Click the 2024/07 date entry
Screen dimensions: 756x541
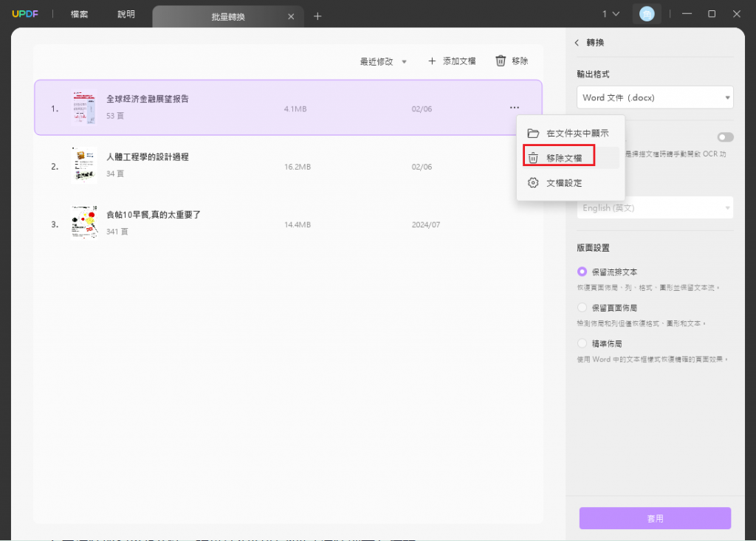(x=426, y=224)
